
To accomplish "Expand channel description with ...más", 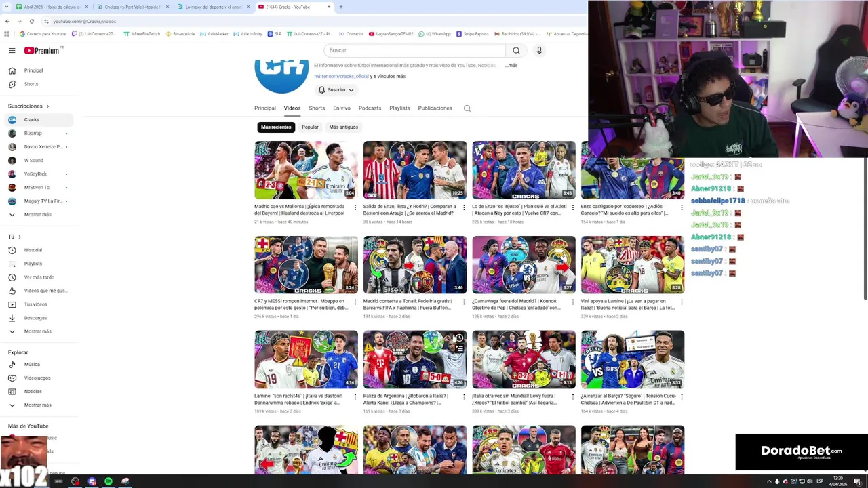I will (x=511, y=66).
